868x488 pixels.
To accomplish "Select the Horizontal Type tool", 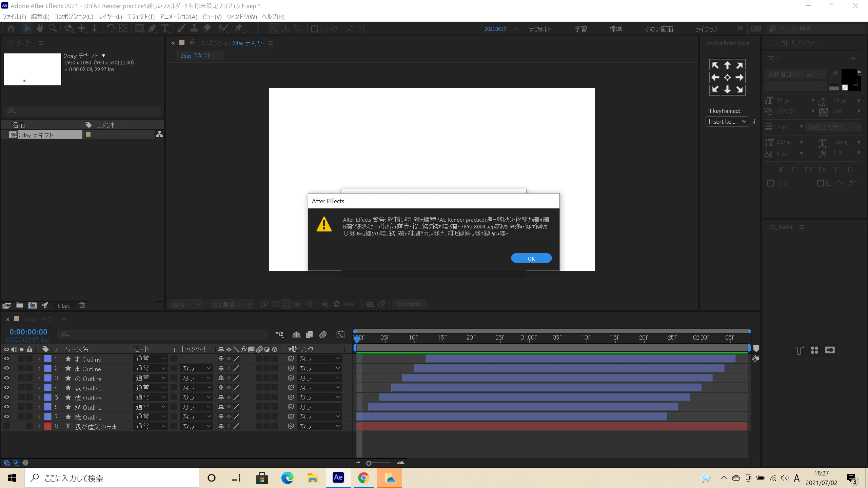I will pyautogui.click(x=165, y=28).
